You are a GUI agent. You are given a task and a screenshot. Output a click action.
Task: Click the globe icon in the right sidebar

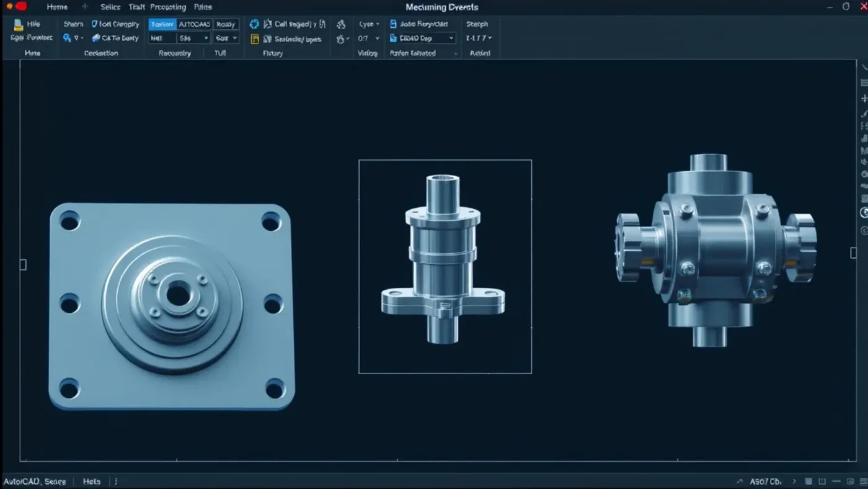point(864,213)
